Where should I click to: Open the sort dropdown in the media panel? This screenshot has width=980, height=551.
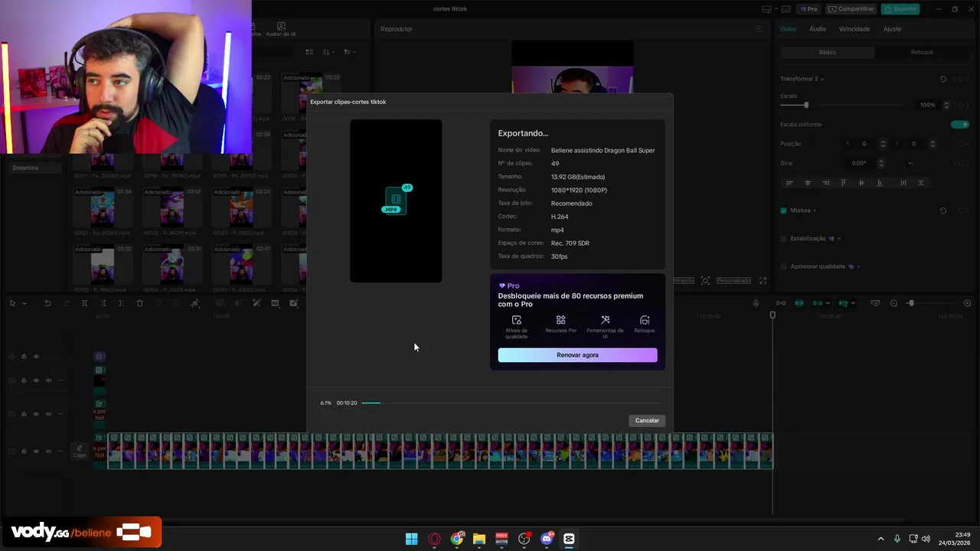coord(328,52)
